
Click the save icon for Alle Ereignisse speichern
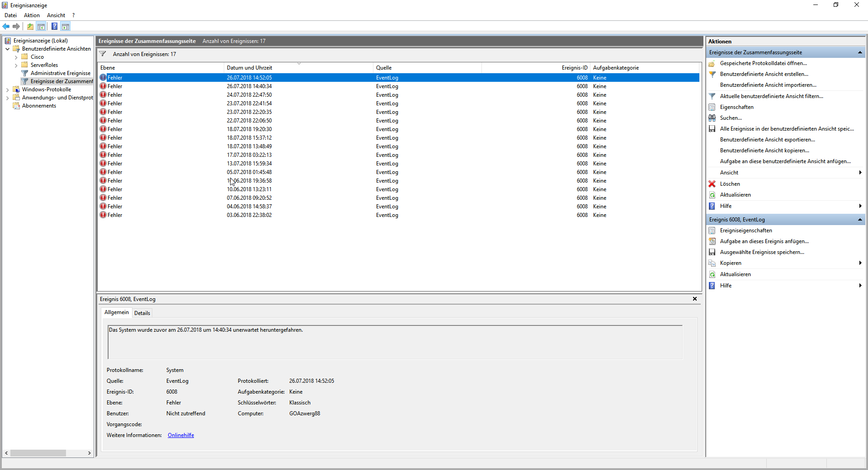click(712, 129)
